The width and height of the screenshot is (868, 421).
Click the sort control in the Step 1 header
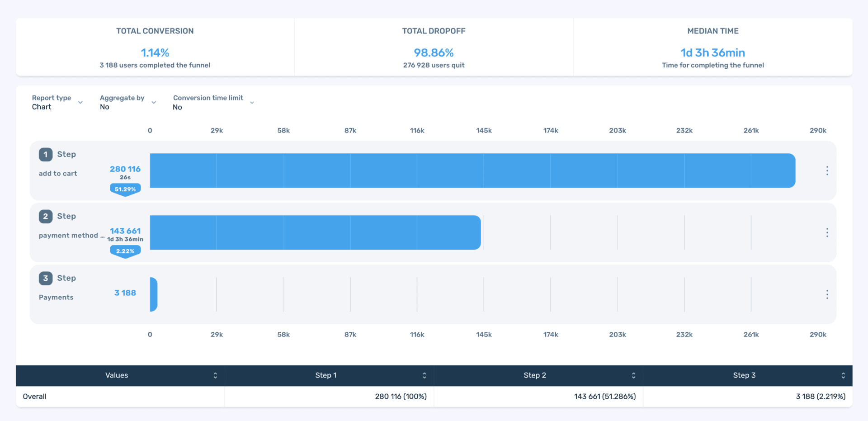point(425,375)
